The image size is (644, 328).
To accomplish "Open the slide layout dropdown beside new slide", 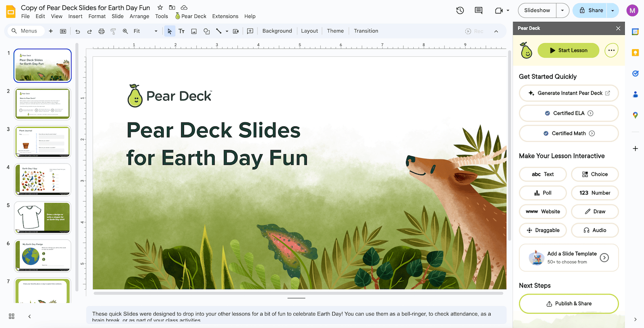I will tap(63, 31).
